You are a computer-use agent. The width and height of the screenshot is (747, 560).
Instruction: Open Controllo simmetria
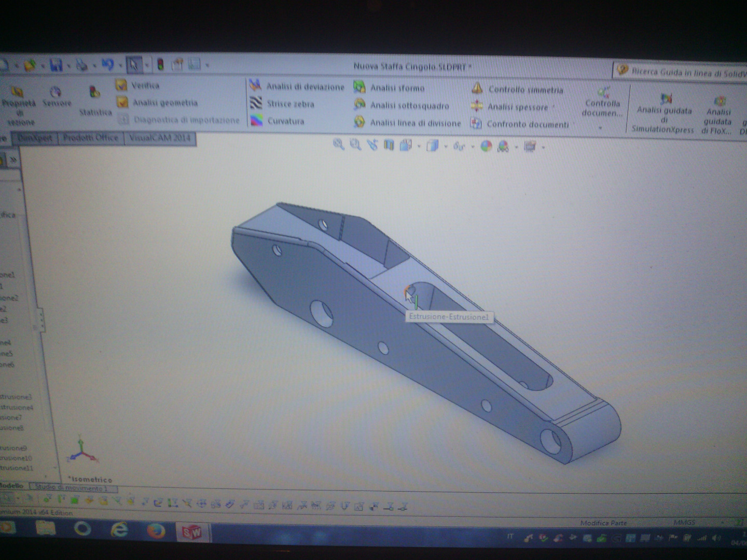tap(517, 89)
